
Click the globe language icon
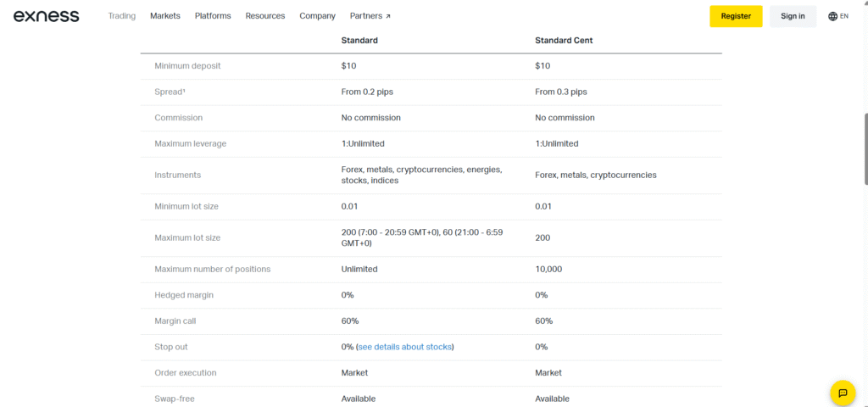click(x=832, y=16)
